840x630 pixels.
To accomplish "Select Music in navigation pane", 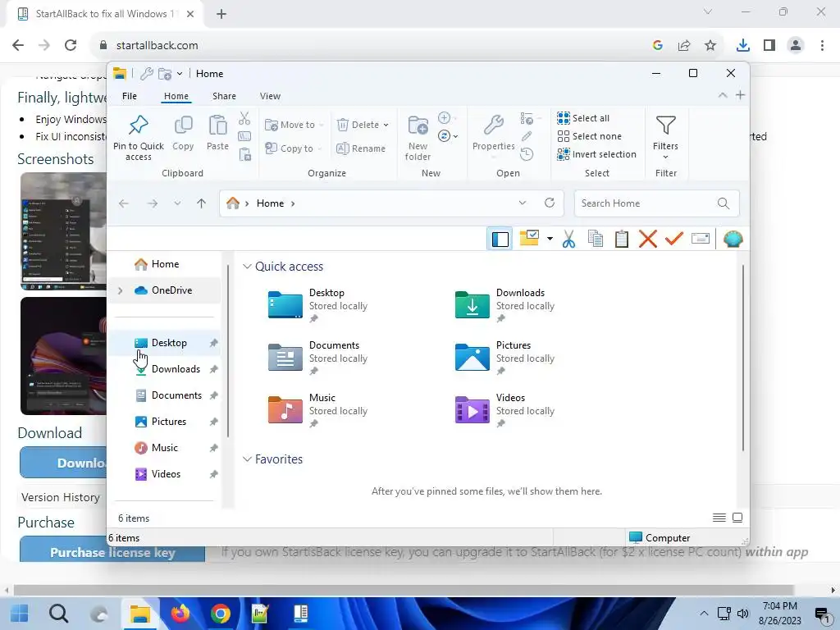I will tap(164, 448).
